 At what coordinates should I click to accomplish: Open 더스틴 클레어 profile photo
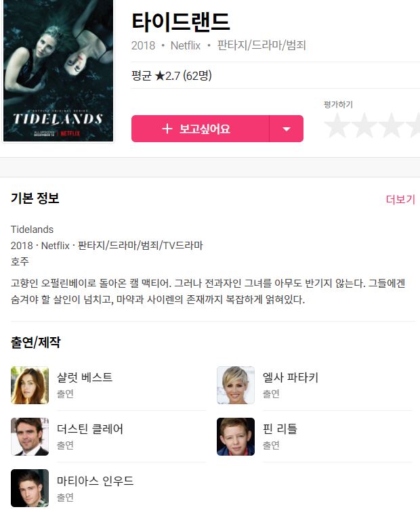click(30, 437)
